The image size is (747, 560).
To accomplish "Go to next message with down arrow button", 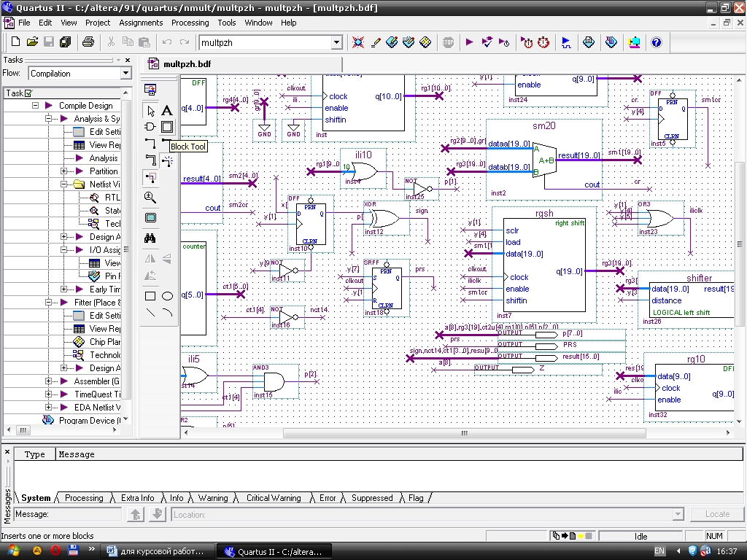I will click(x=158, y=514).
